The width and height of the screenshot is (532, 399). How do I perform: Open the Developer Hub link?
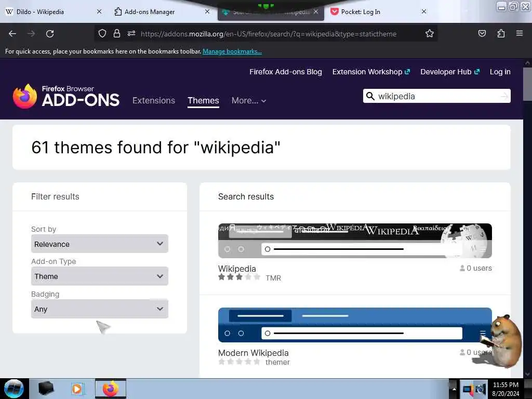click(450, 72)
